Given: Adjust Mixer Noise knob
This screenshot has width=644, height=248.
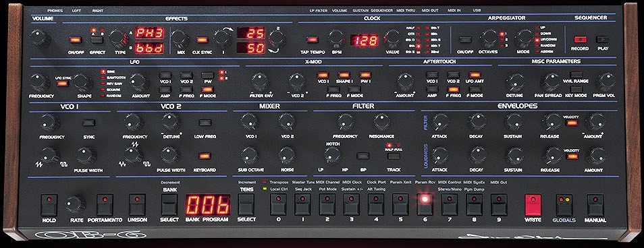Looking at the screenshot, I should click(286, 156).
